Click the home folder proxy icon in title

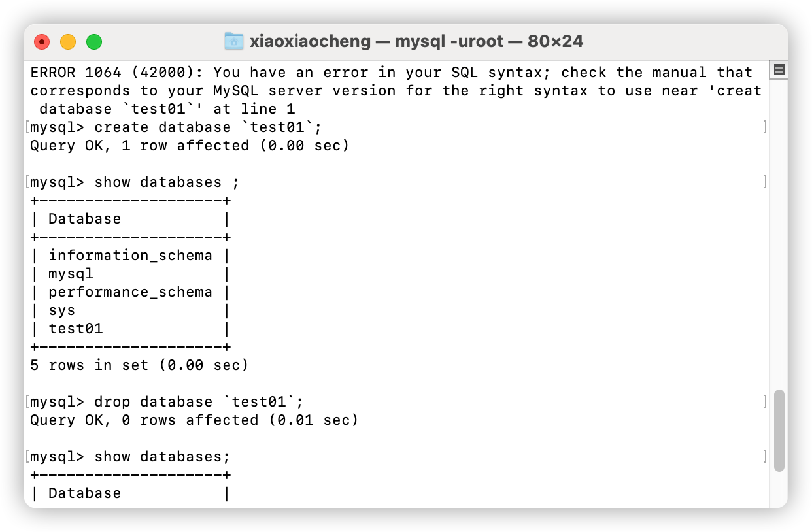pos(233,42)
